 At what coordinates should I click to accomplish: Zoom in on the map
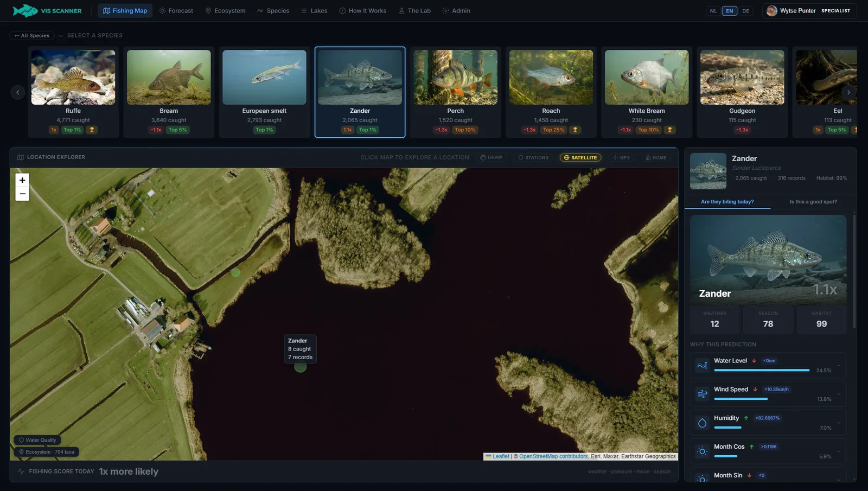pos(22,180)
